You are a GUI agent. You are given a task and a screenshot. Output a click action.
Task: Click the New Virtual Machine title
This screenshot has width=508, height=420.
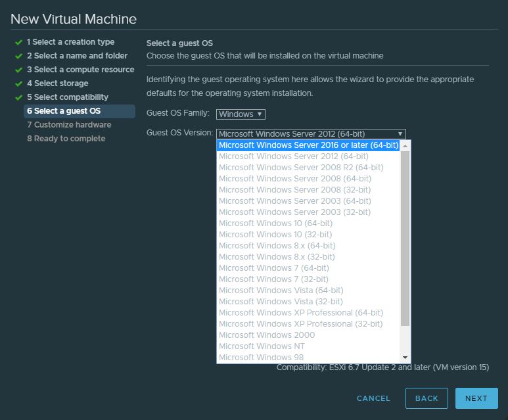coord(74,19)
